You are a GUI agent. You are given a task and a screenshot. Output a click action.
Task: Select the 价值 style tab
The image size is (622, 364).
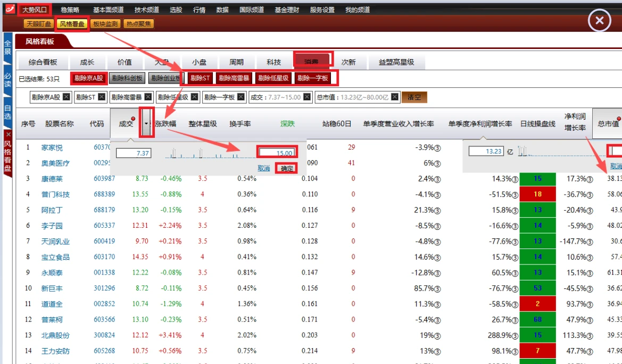pos(125,62)
